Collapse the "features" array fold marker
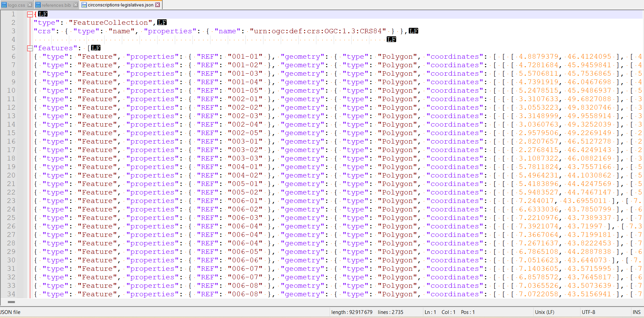Image resolution: width=644 pixels, height=318 pixels. tap(30, 48)
